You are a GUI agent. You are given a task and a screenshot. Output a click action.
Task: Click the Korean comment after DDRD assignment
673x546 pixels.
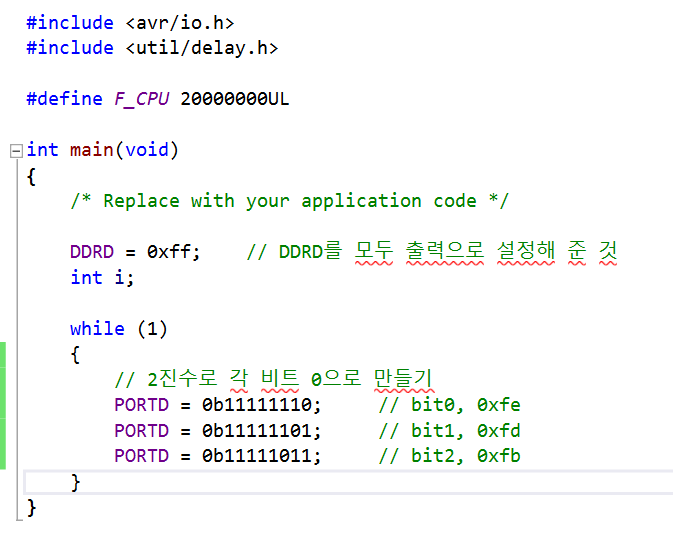click(432, 252)
